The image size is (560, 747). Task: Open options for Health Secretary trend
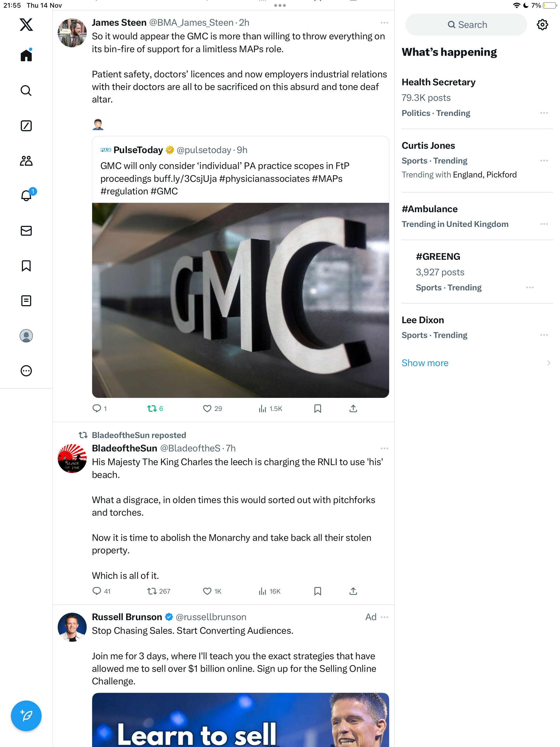(544, 113)
